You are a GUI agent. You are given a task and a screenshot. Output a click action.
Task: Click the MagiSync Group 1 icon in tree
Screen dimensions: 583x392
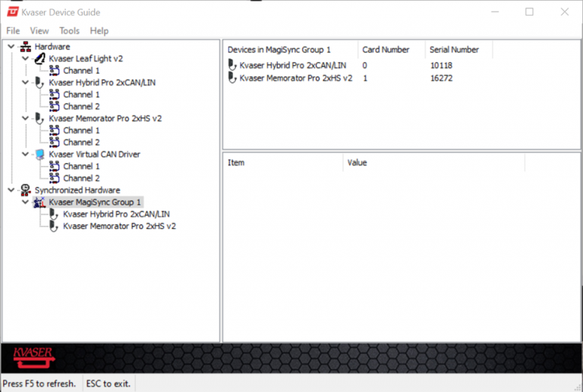tap(39, 202)
